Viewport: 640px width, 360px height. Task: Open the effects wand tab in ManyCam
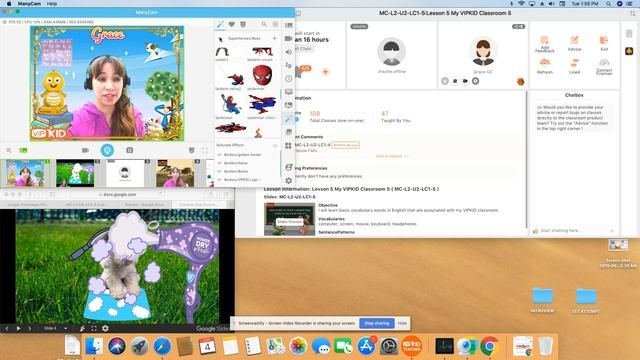click(220, 24)
